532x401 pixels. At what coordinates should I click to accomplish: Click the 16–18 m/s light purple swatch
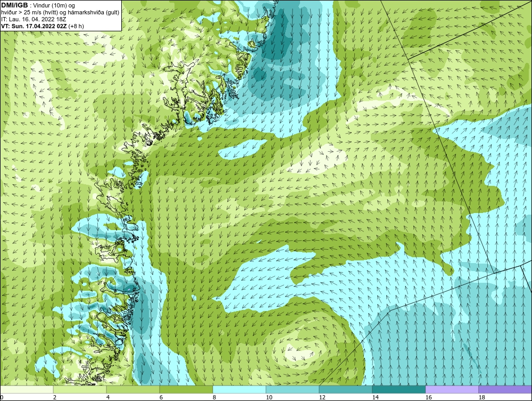452,389
